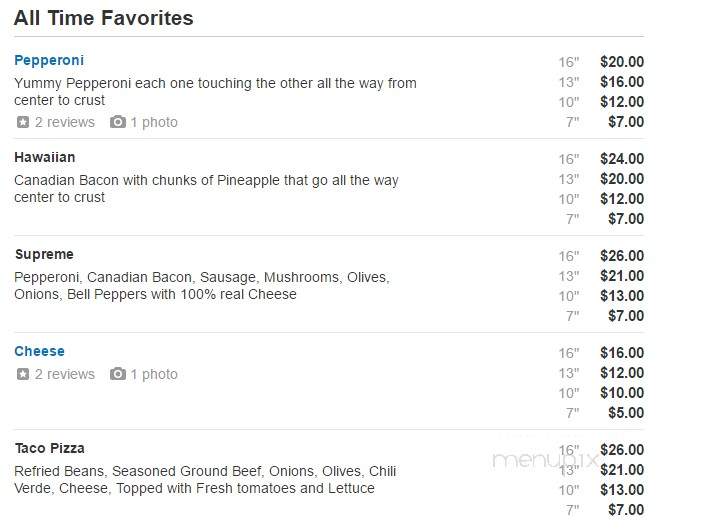
Task: Click the $24.00 price for 16" Hawaiian
Action: click(622, 159)
